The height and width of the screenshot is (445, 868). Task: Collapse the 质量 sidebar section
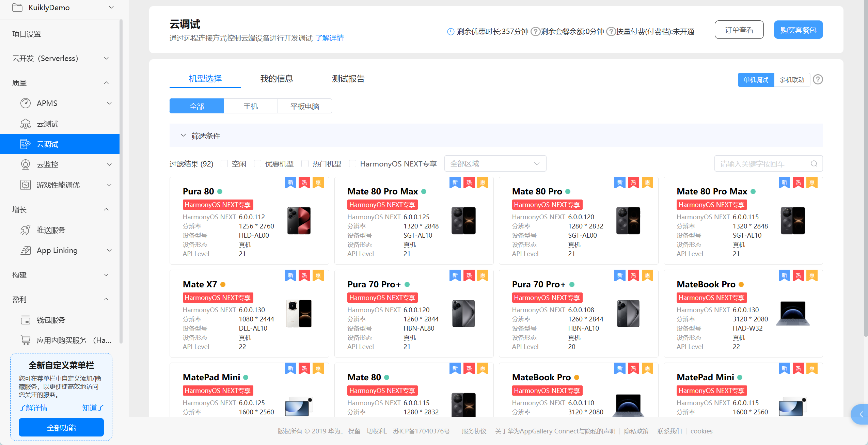[106, 82]
